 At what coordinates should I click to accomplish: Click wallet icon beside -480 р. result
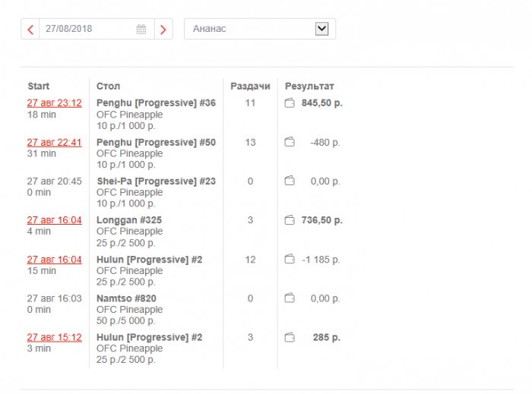tap(290, 142)
